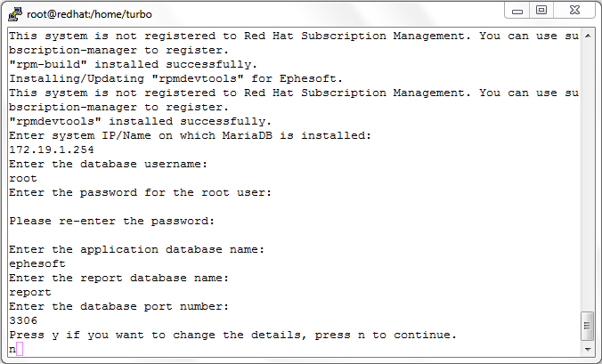Image resolution: width=602 pixels, height=364 pixels.
Task: Click the 3306 port number text
Action: pyautogui.click(x=23, y=320)
